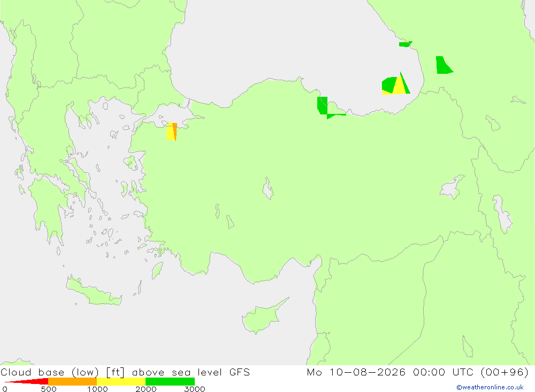Click the yellow-orange cloud patch near Marmara Sea
535x392 pixels.
pyautogui.click(x=172, y=132)
